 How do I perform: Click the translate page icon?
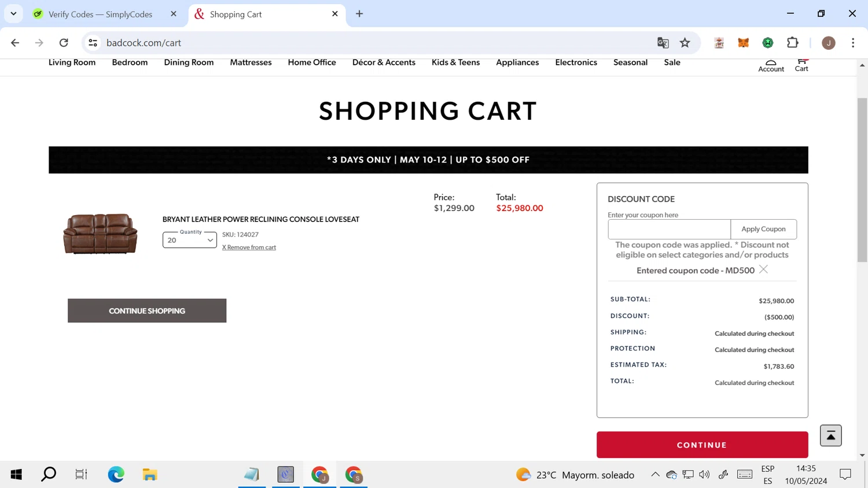coord(663,43)
